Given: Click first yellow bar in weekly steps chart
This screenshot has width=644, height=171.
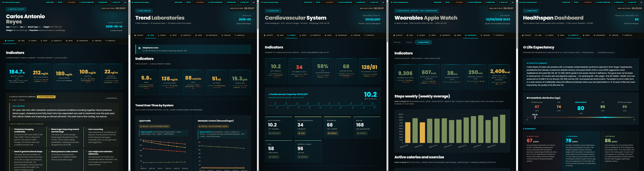Looking at the screenshot, I should click(408, 133).
